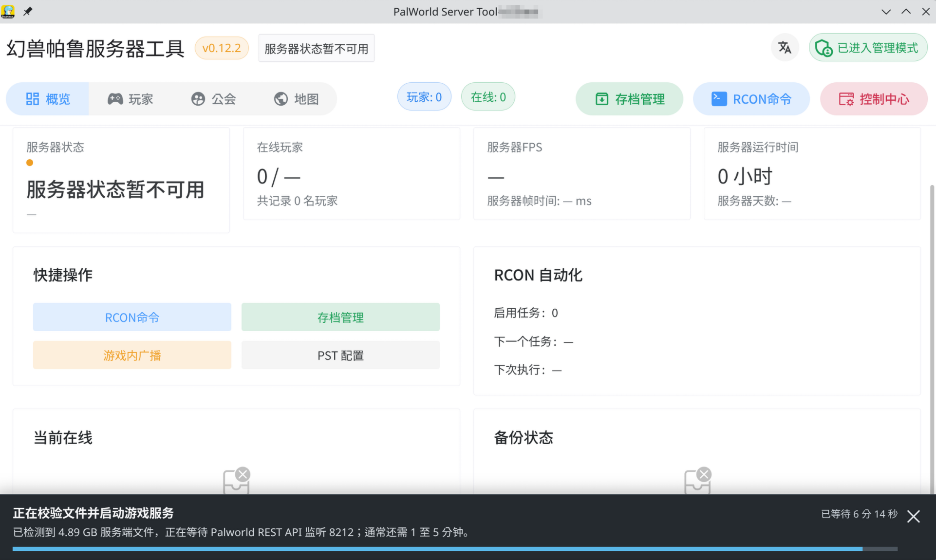Click the 玩家 gamepad icon
This screenshot has width=936, height=560.
115,99
